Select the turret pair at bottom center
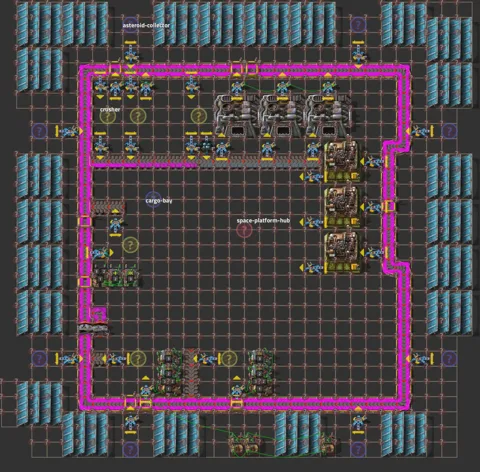Viewport: 480px width, 472px height. [244, 443]
